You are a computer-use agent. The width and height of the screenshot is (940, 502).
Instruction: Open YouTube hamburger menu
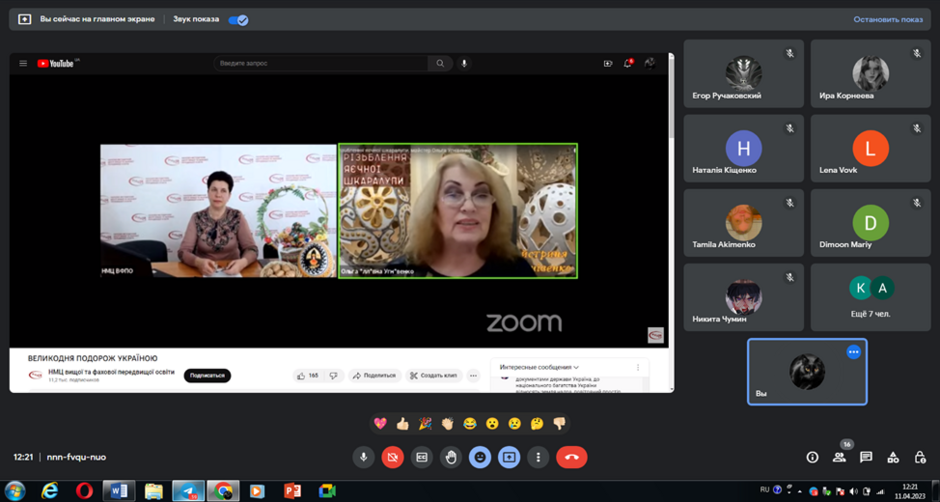pos(23,63)
